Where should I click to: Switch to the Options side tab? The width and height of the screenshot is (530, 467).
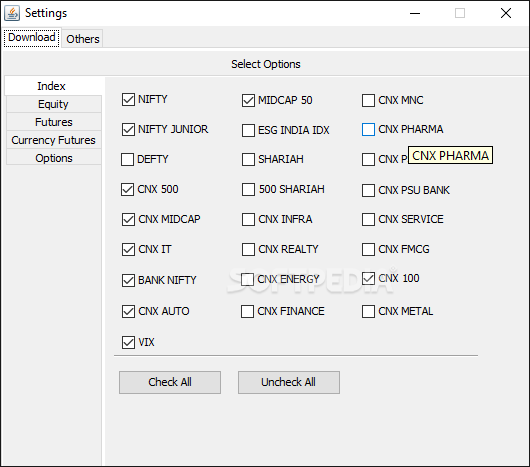point(53,158)
